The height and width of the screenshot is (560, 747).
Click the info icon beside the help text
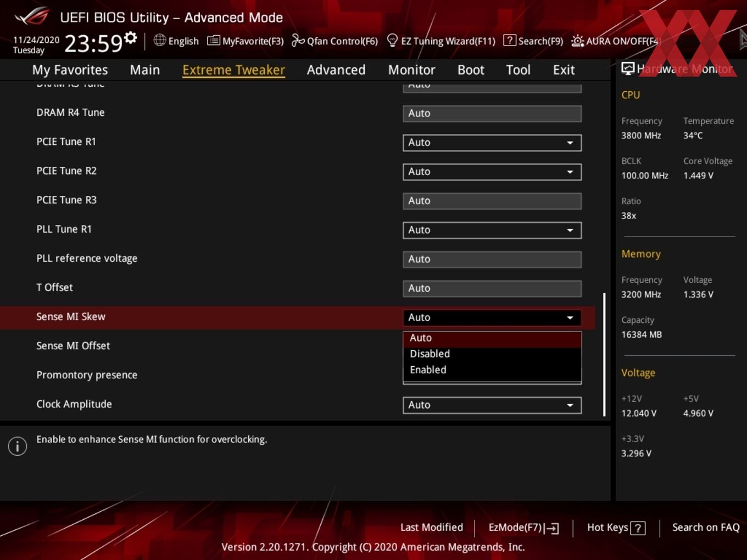click(18, 446)
